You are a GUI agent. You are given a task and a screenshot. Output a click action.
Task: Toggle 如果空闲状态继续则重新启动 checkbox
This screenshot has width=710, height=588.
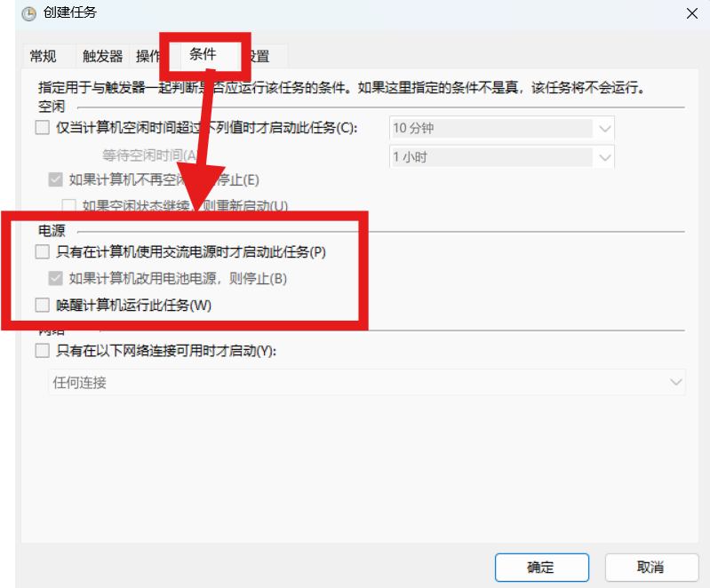tap(68, 205)
